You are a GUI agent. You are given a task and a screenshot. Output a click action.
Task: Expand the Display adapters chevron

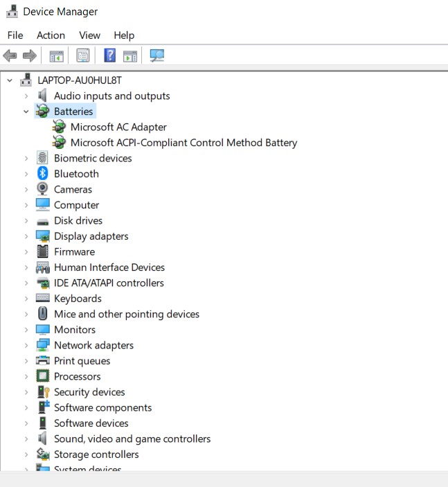pyautogui.click(x=26, y=236)
